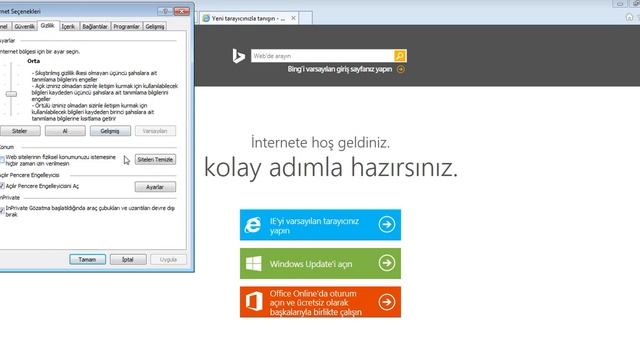Click the Office Online sign-in tile

pyautogui.click(x=320, y=302)
